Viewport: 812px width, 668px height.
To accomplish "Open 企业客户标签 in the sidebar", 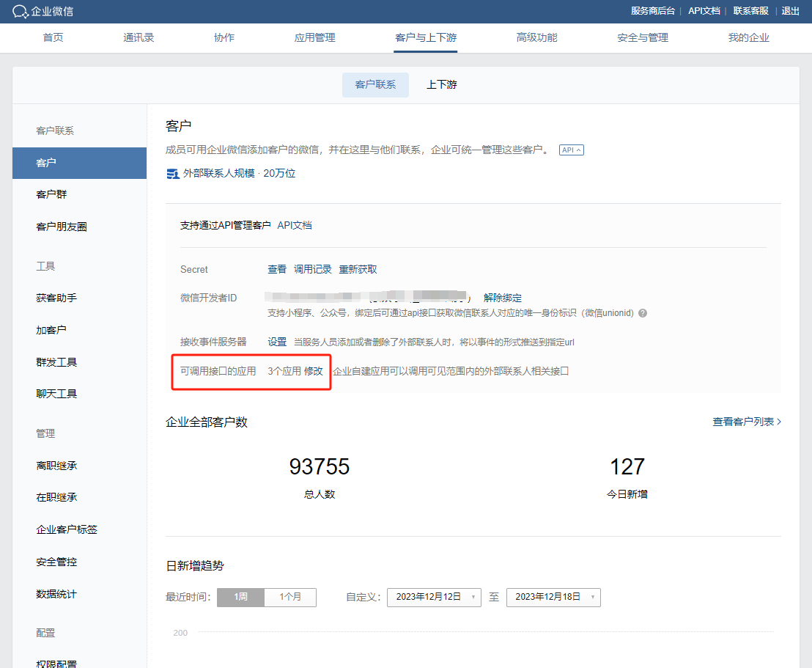I will 66,529.
